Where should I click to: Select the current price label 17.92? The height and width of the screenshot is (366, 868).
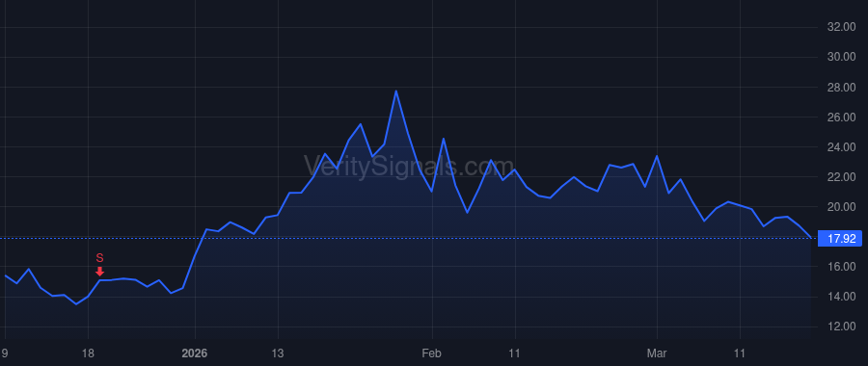(x=841, y=239)
